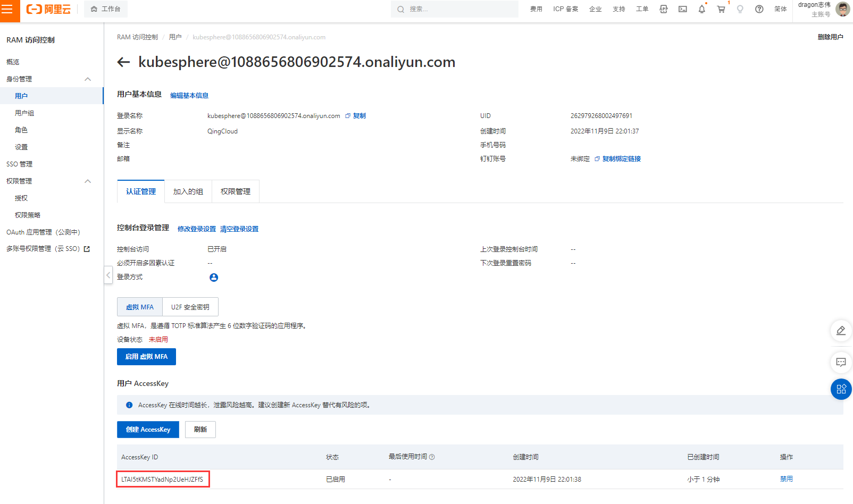Open 角色 in the sidebar
853x504 pixels.
21,130
